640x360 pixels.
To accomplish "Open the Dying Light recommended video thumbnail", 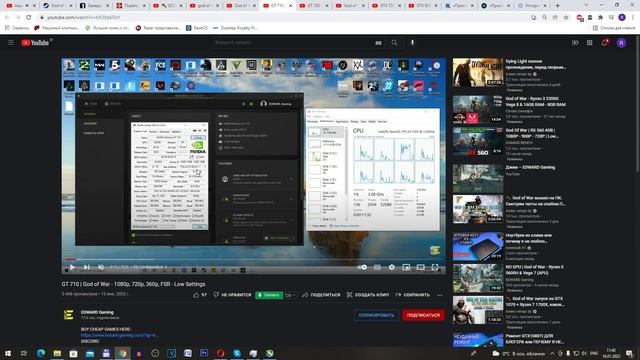I will [478, 72].
